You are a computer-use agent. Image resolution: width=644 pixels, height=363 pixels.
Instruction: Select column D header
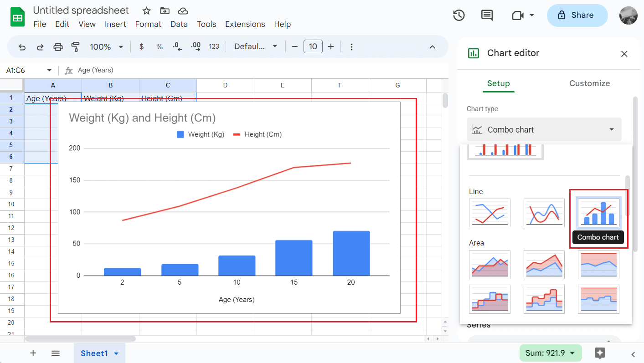coord(225,85)
